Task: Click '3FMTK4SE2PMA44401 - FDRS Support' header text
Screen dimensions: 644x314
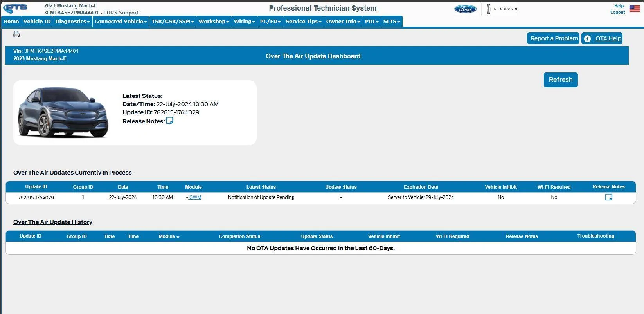Action: [x=91, y=13]
